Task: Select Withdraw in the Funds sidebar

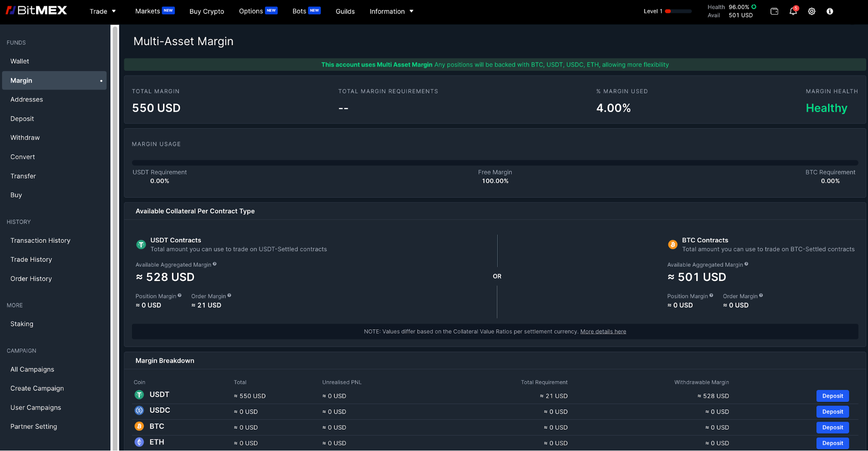Action: pyautogui.click(x=25, y=138)
